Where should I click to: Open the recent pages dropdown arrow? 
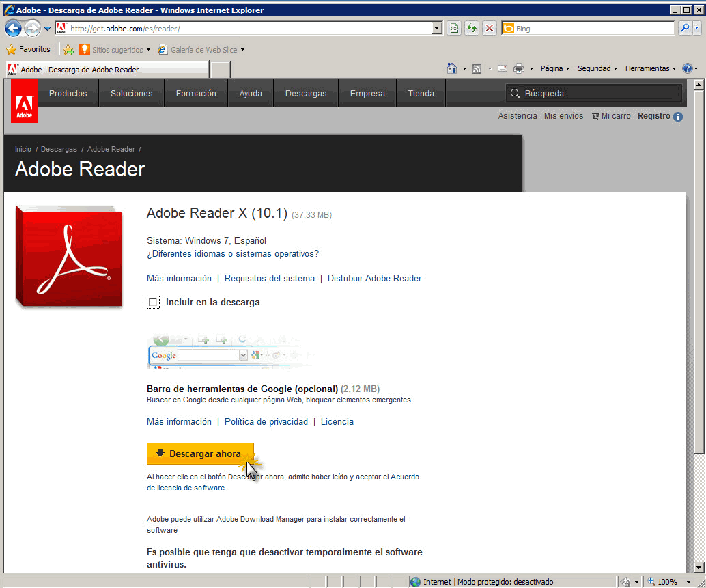point(47,29)
